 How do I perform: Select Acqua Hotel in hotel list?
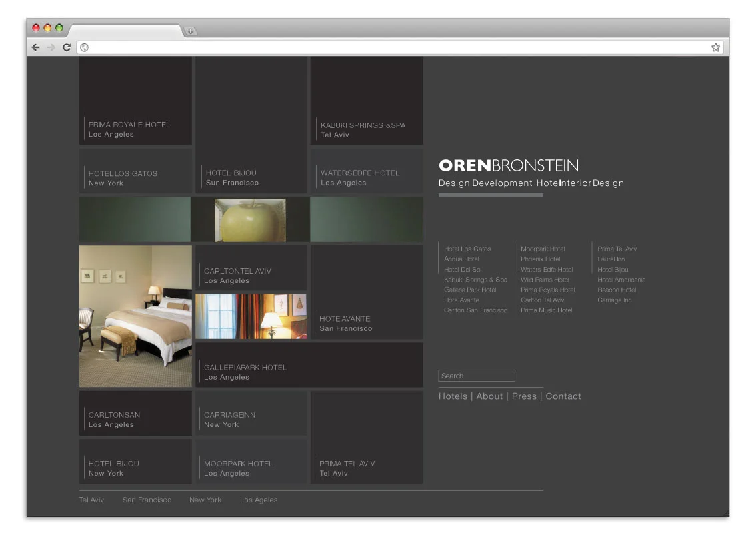pos(461,259)
